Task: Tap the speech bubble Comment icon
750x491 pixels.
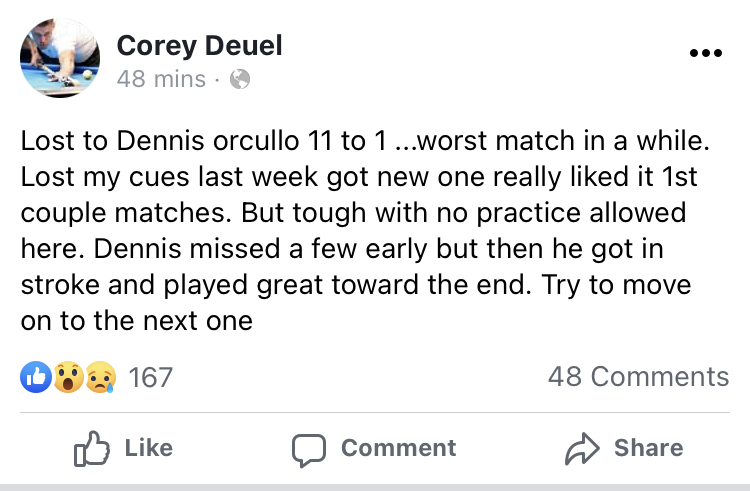Action: point(309,449)
